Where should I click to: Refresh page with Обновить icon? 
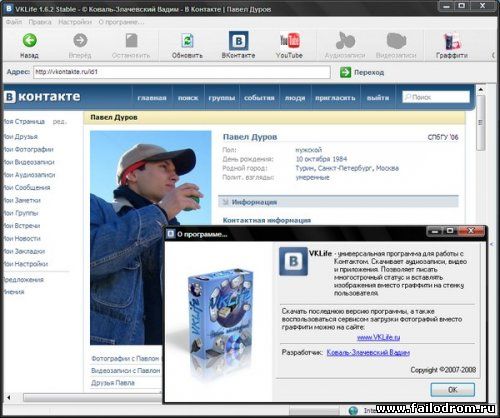tap(187, 41)
